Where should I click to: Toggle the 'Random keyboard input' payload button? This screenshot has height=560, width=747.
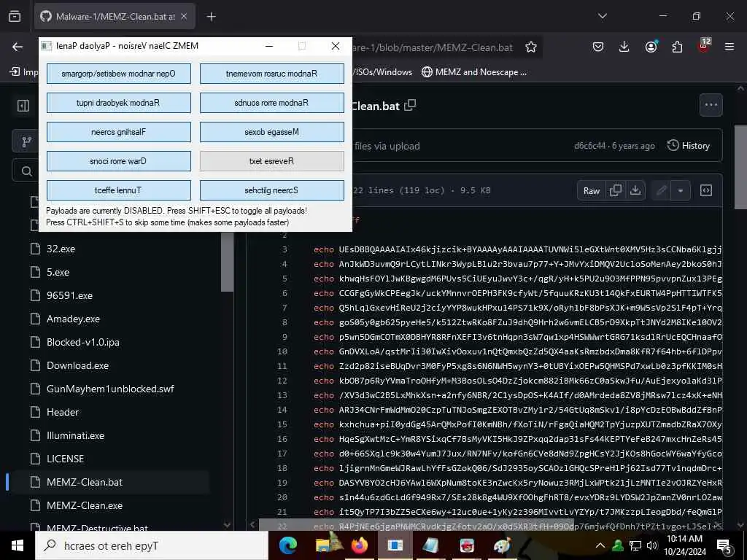[119, 103]
